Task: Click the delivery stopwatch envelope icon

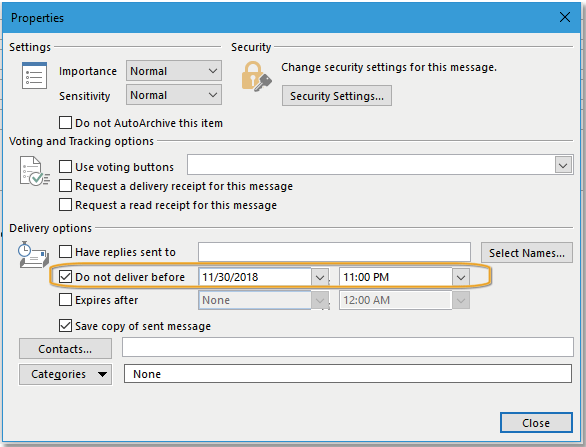Action: coord(34,255)
